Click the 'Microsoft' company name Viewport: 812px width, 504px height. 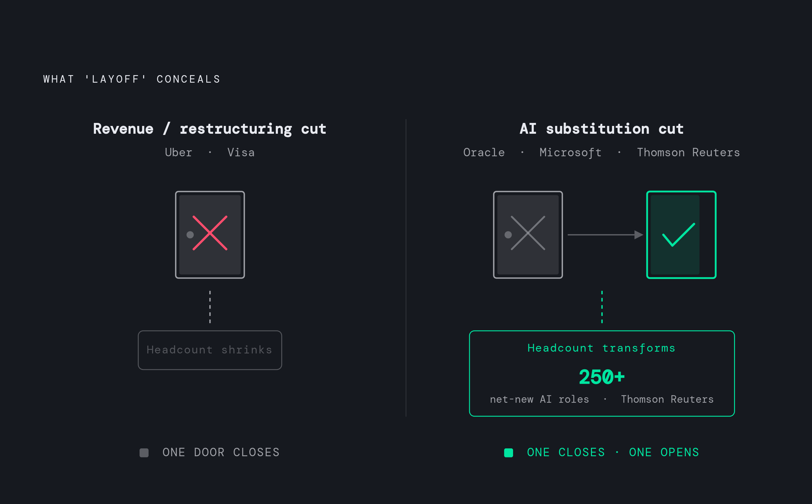(x=571, y=153)
